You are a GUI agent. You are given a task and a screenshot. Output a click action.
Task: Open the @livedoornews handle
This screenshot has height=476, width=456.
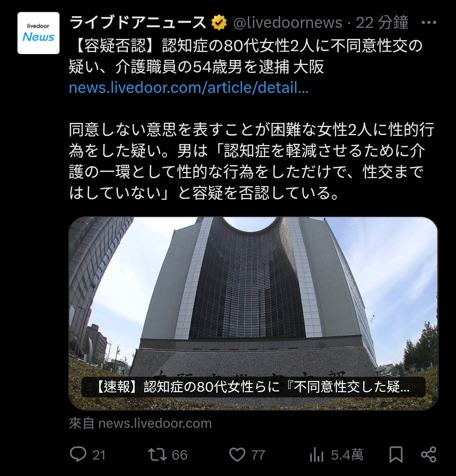pos(288,23)
